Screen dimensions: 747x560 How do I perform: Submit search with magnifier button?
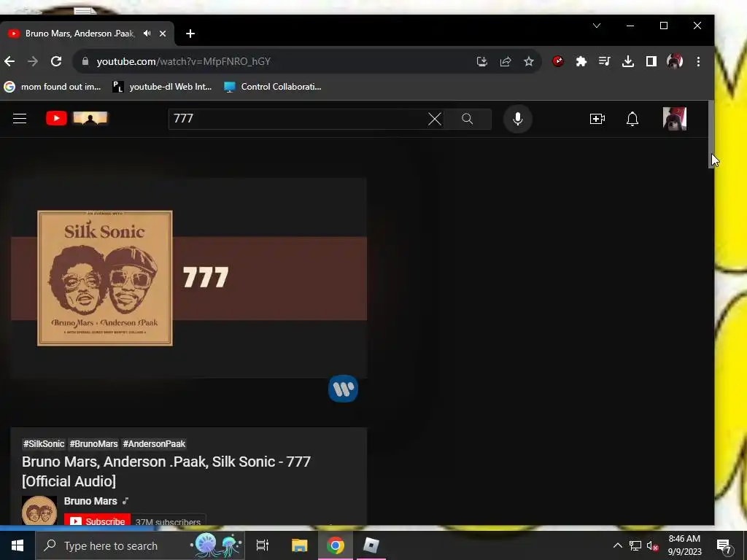tap(468, 119)
